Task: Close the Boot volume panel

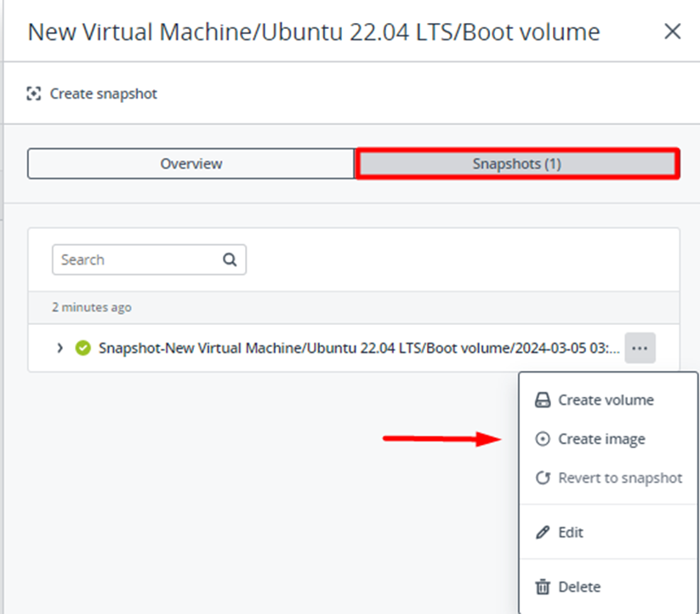Action: [x=672, y=32]
